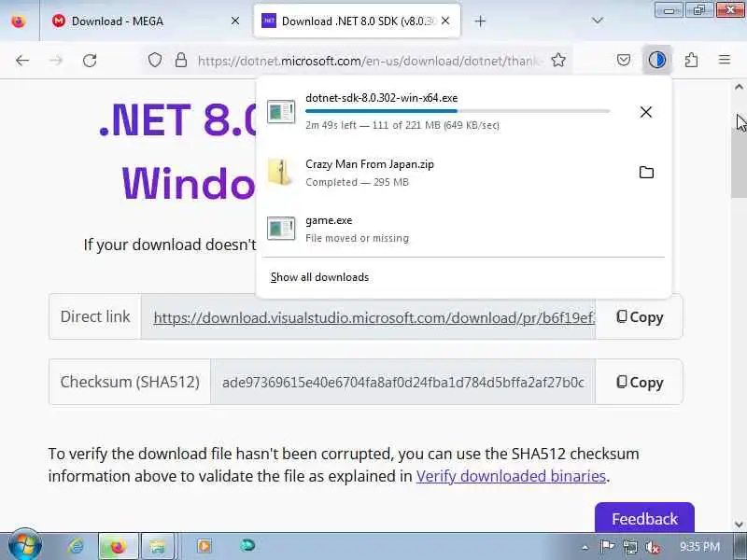
Task: Open the Extensions puzzle icon
Action: pos(691,60)
